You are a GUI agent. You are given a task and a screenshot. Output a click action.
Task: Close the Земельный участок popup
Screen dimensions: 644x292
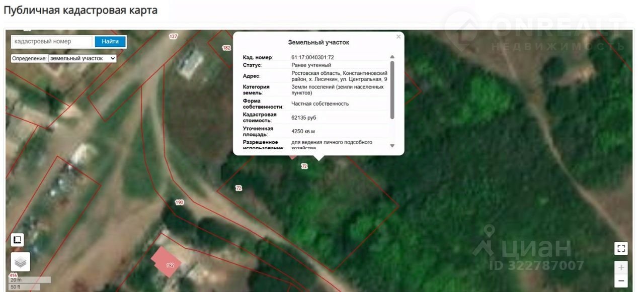[398, 37]
